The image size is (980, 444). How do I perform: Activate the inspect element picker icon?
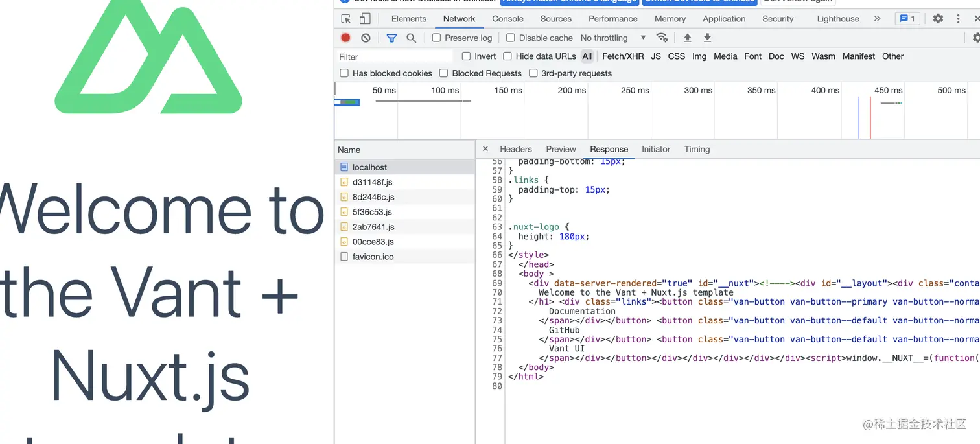(x=346, y=19)
